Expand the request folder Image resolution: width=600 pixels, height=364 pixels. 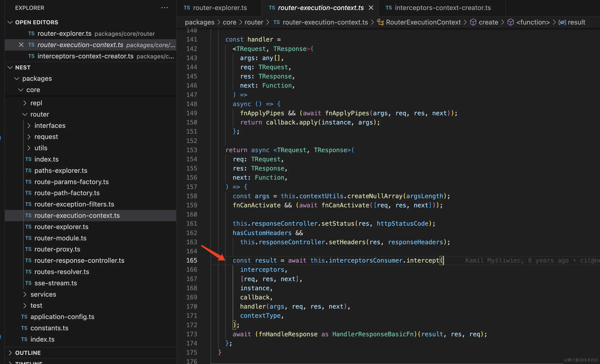point(29,137)
